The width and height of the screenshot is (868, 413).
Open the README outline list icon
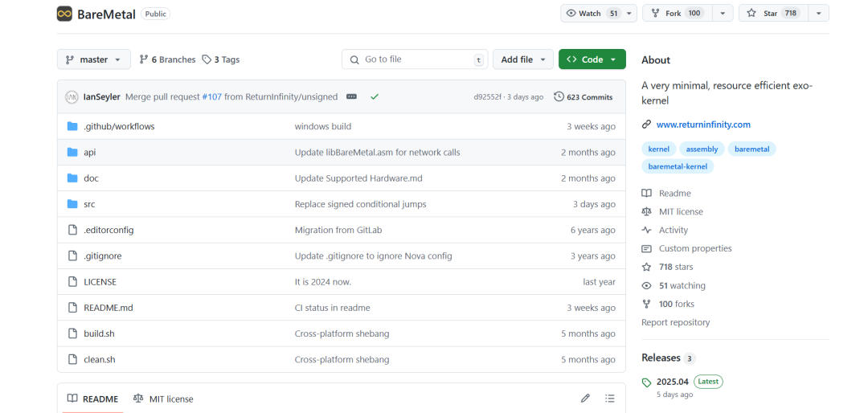pyautogui.click(x=610, y=399)
